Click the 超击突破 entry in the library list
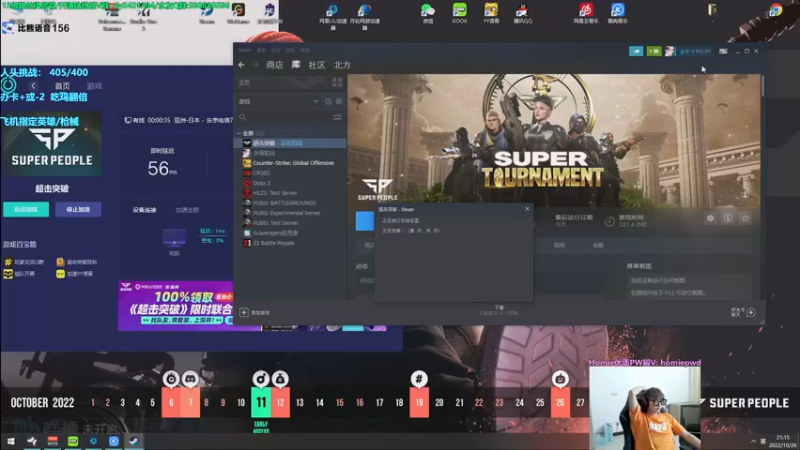This screenshot has height=450, width=800. (x=289, y=143)
